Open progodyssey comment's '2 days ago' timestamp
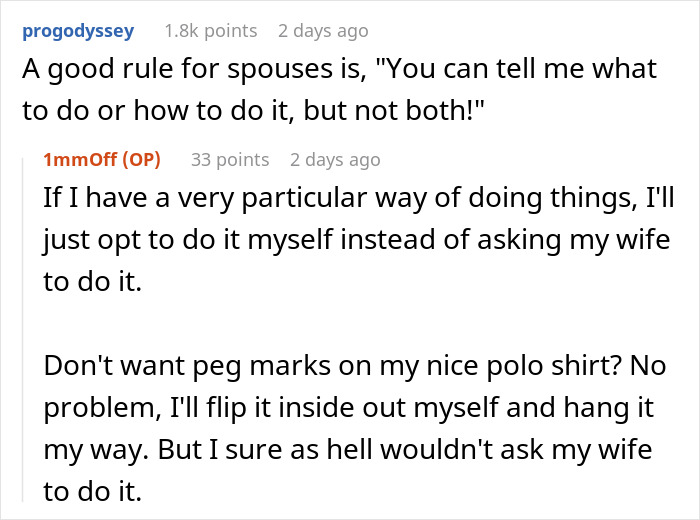This screenshot has height=520, width=700. pyautogui.click(x=323, y=30)
